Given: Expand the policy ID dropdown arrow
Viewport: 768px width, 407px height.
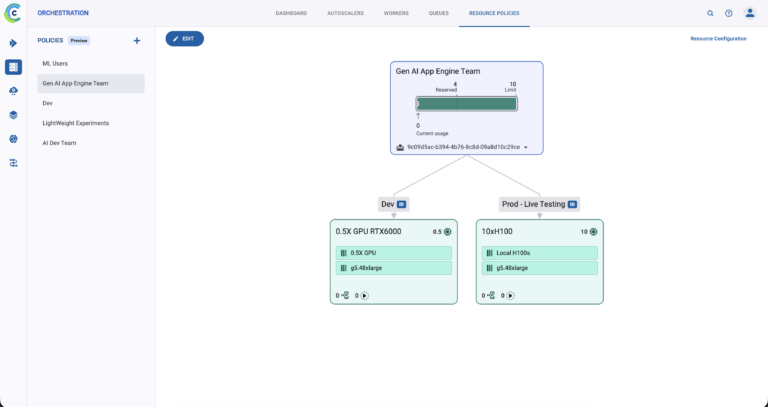Looking at the screenshot, I should [526, 147].
